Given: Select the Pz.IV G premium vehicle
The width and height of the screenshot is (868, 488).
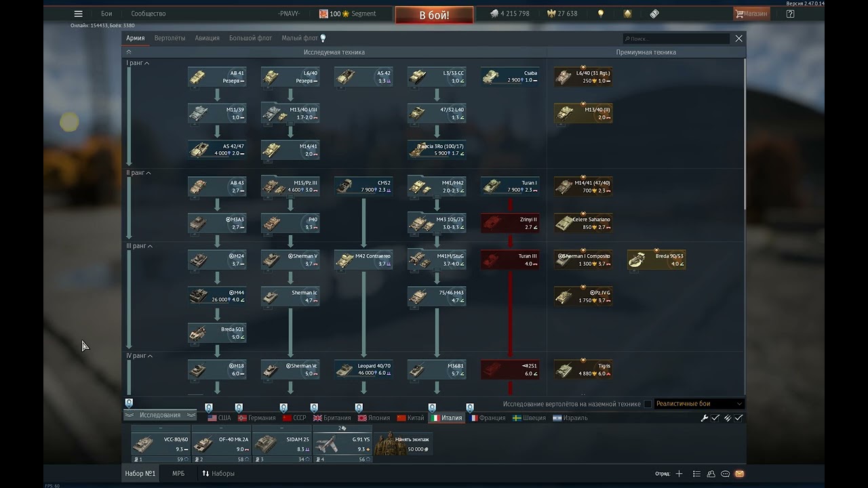Looking at the screenshot, I should pyautogui.click(x=583, y=297).
